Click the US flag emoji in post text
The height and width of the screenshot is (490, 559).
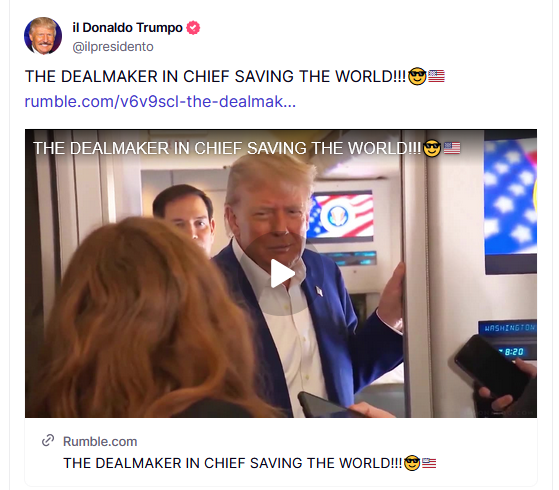point(436,76)
